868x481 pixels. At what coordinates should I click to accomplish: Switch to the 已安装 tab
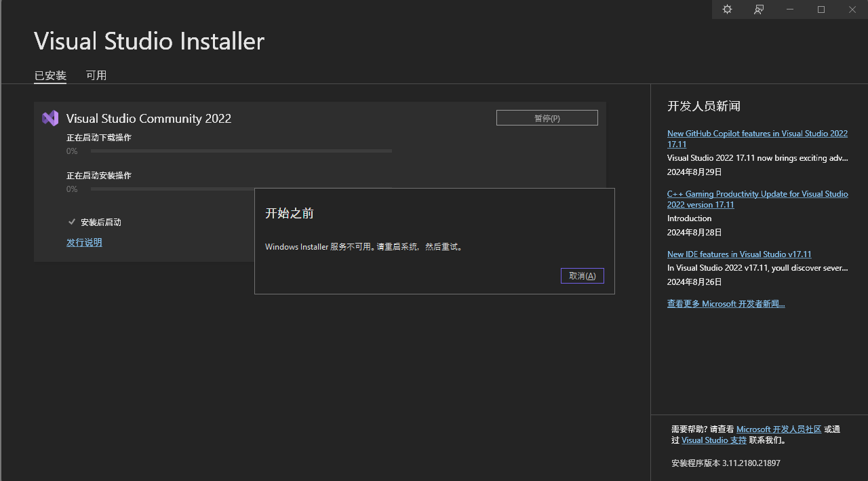(50, 75)
